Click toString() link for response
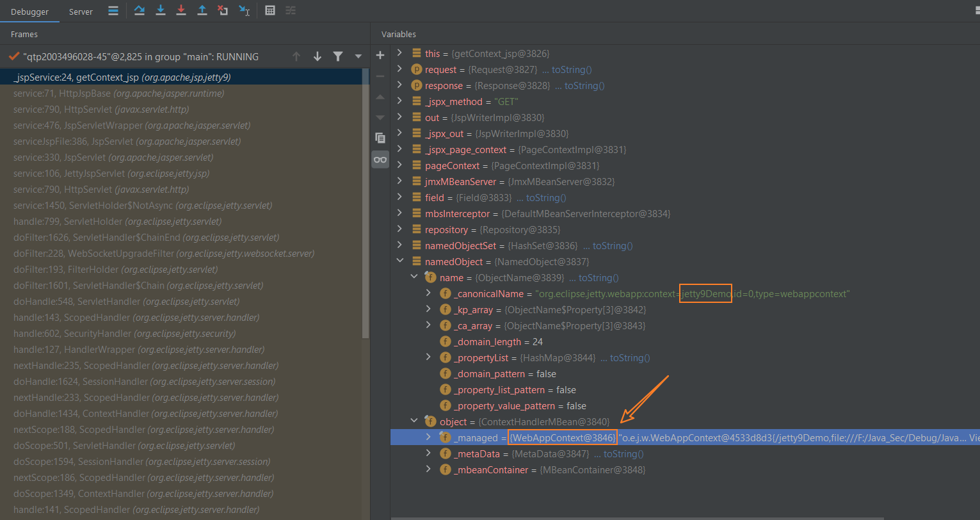The height and width of the screenshot is (520, 980). 584,85
